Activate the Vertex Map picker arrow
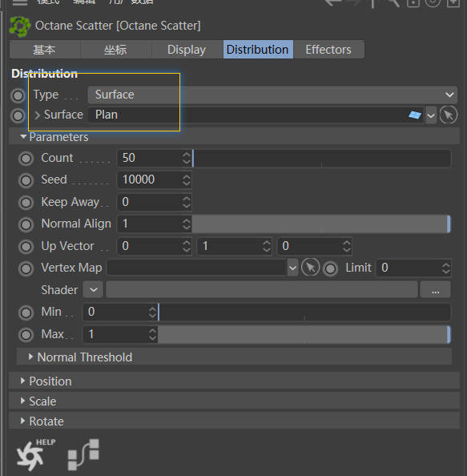This screenshot has height=476, width=467. [310, 268]
